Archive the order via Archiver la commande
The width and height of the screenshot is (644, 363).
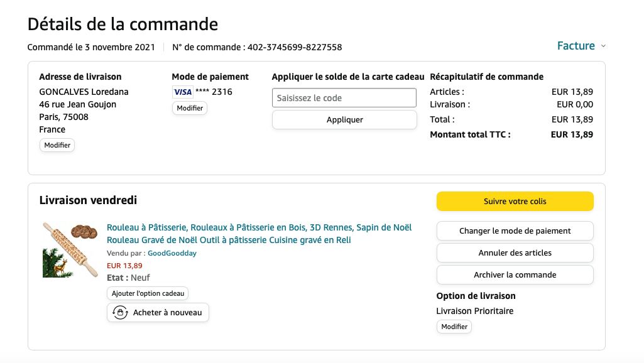pyautogui.click(x=515, y=274)
